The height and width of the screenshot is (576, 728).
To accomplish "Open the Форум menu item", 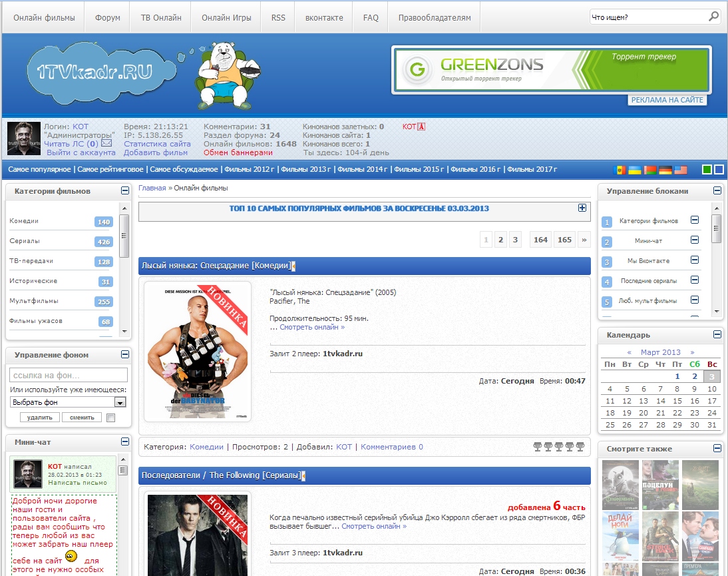I will point(108,18).
